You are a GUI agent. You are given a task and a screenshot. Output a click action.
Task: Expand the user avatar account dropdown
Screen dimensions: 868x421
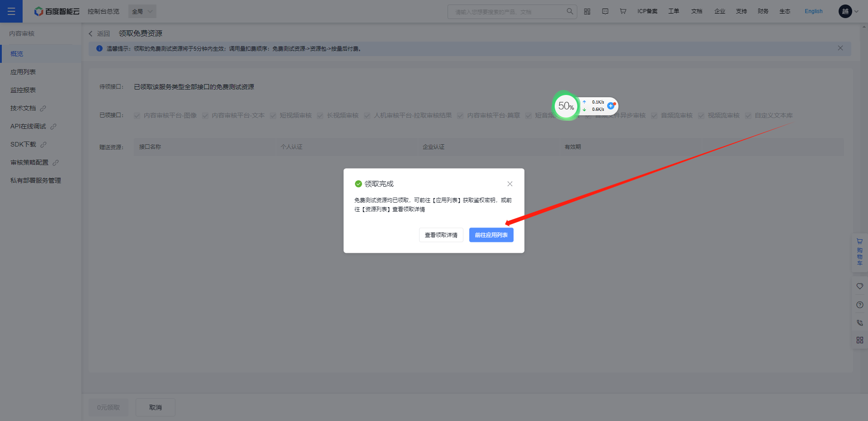pyautogui.click(x=849, y=11)
